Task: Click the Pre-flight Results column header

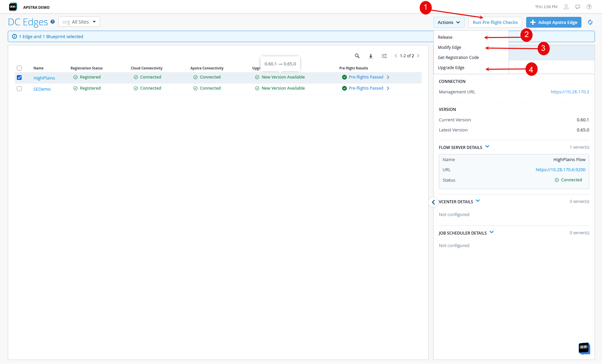Action: (354, 68)
